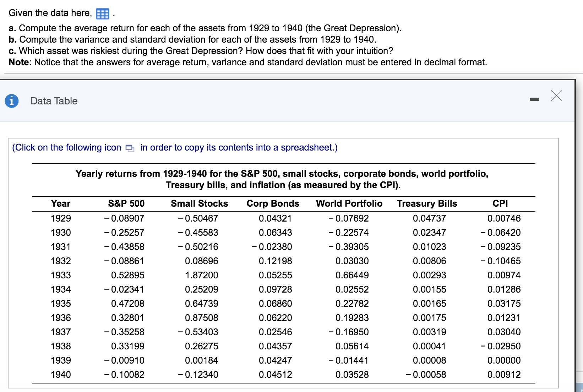Click the table caption about yearly returns
583x392 pixels.
pos(282,179)
